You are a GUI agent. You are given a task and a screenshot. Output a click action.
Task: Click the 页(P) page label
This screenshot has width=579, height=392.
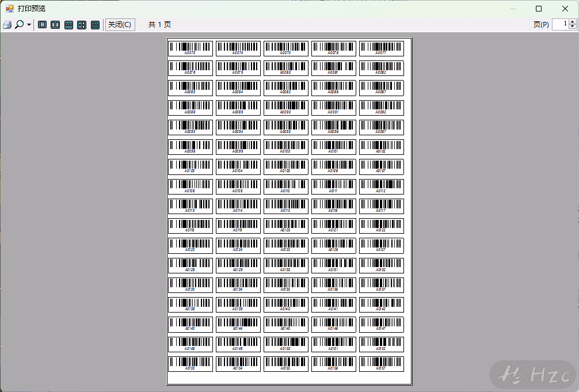541,25
